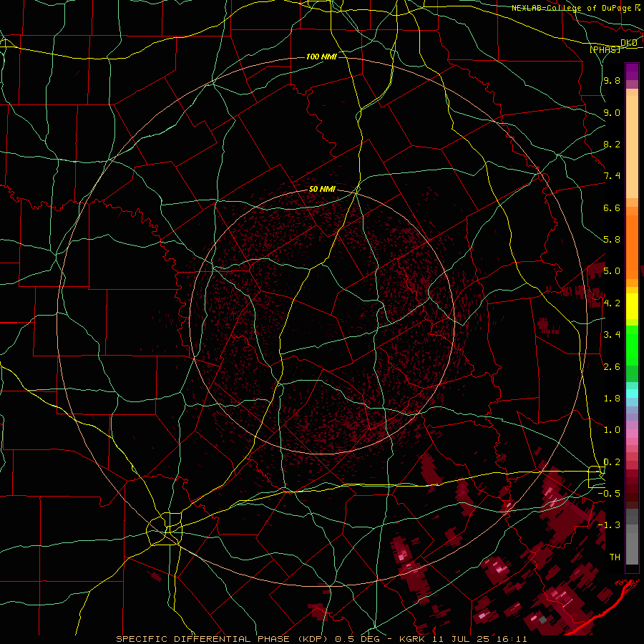This screenshot has height=644, width=644.
Task: Click the '-0.5' color scale value
Action: tap(609, 494)
